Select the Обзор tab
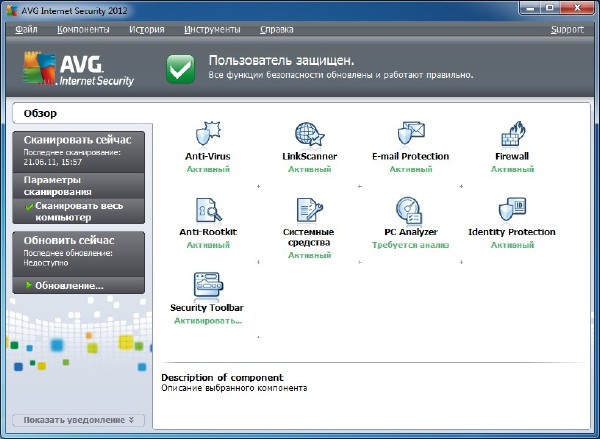The width and height of the screenshot is (600, 439). [41, 113]
